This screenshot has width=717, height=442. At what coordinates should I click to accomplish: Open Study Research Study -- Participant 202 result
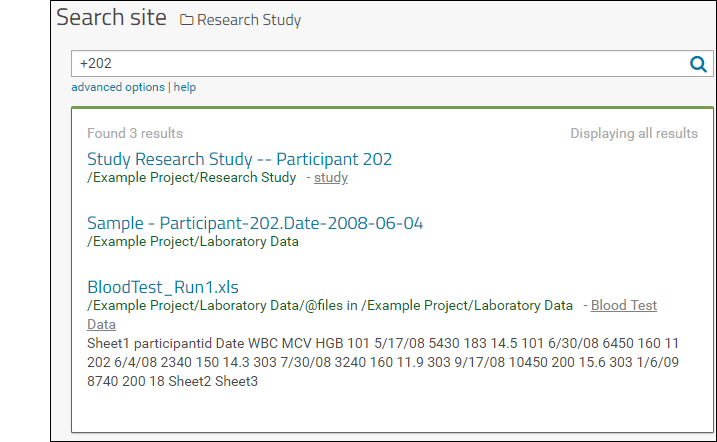click(240, 159)
